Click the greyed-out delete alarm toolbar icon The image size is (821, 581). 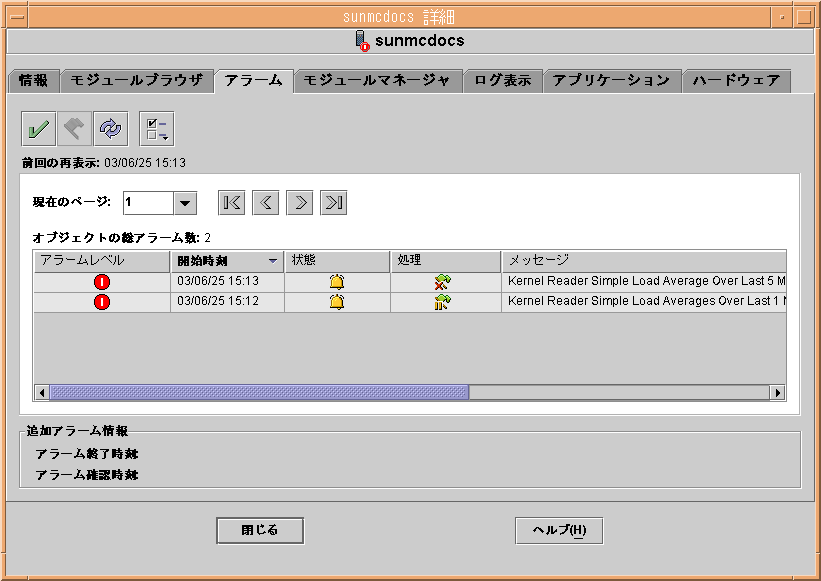pos(74,129)
